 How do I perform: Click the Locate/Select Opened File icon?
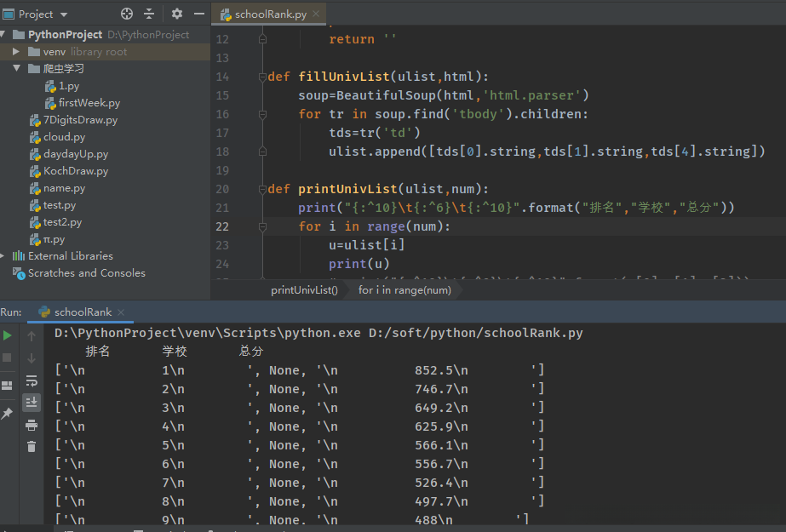point(127,14)
